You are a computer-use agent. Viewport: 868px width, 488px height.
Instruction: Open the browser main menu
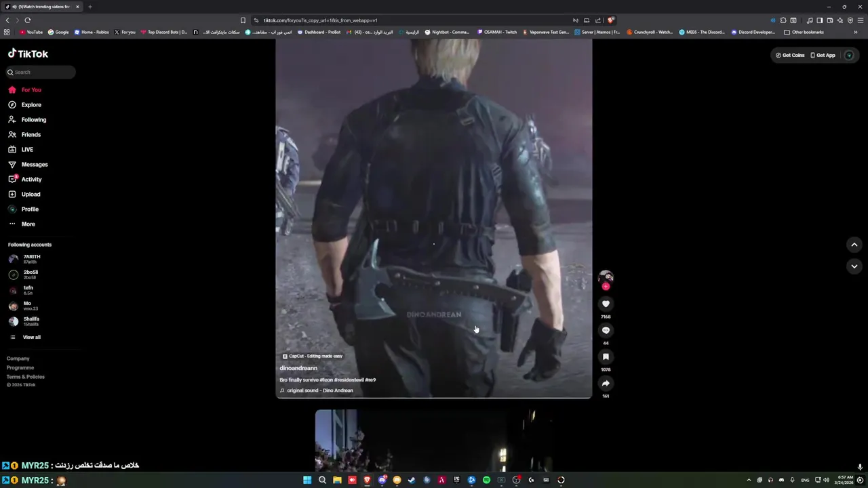861,20
